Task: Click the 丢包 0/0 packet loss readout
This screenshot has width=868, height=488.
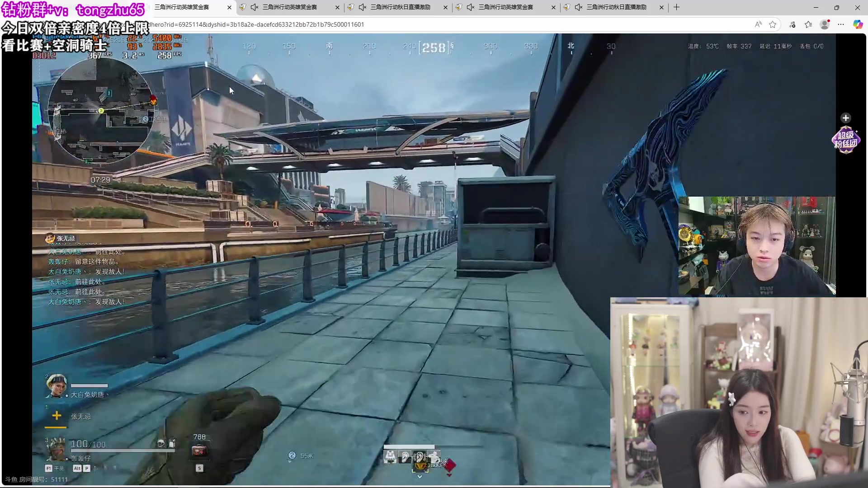Action: tap(812, 46)
